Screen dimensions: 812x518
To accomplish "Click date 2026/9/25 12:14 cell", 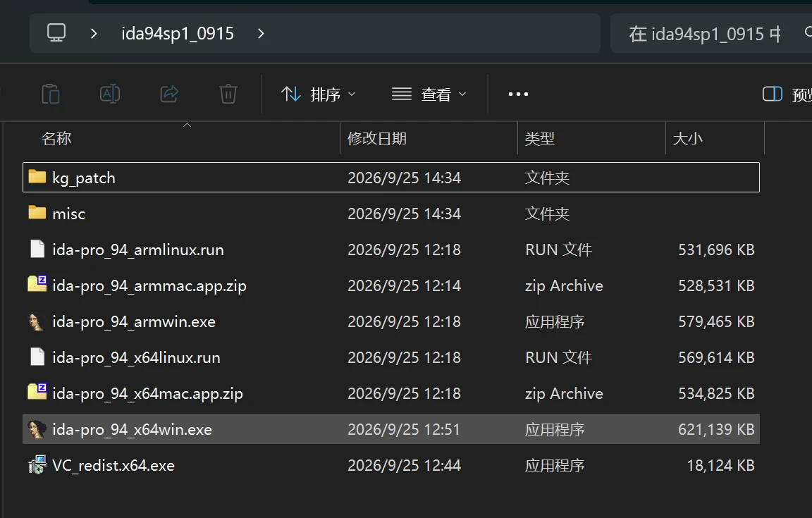I will click(x=404, y=285).
